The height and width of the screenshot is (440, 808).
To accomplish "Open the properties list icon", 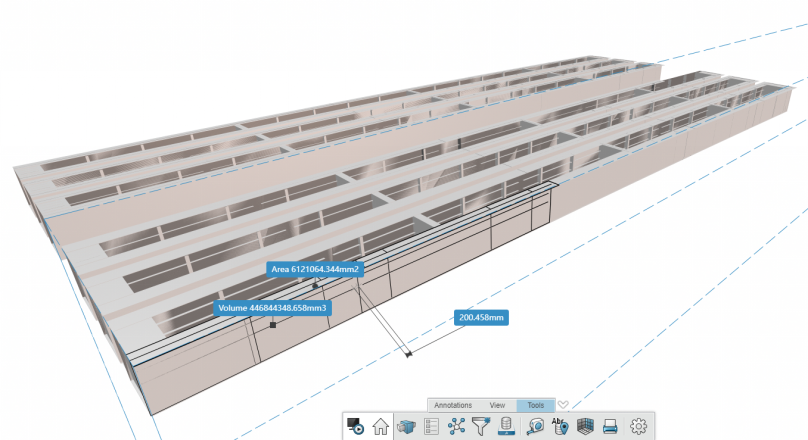I will [432, 426].
